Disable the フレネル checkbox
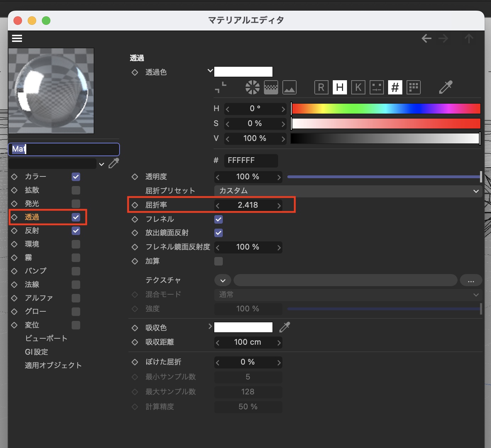This screenshot has height=448, width=491. [x=219, y=219]
